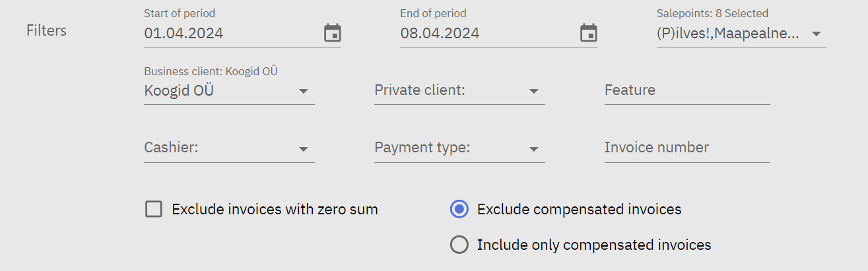Tick Exclude invoices with zero sum checkbox

pos(154,210)
